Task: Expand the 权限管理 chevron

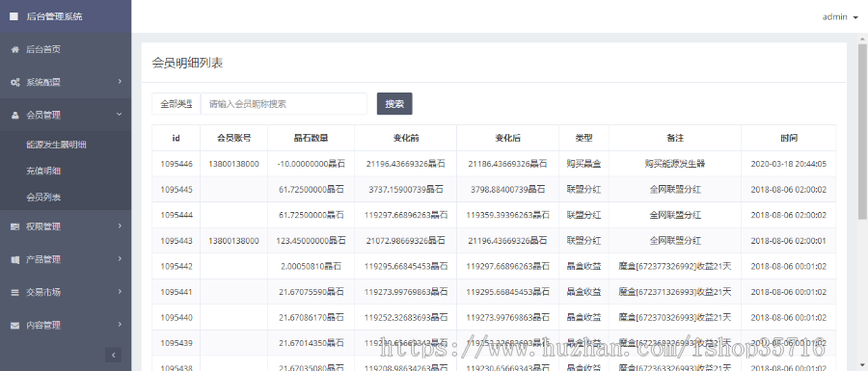Action: (120, 226)
